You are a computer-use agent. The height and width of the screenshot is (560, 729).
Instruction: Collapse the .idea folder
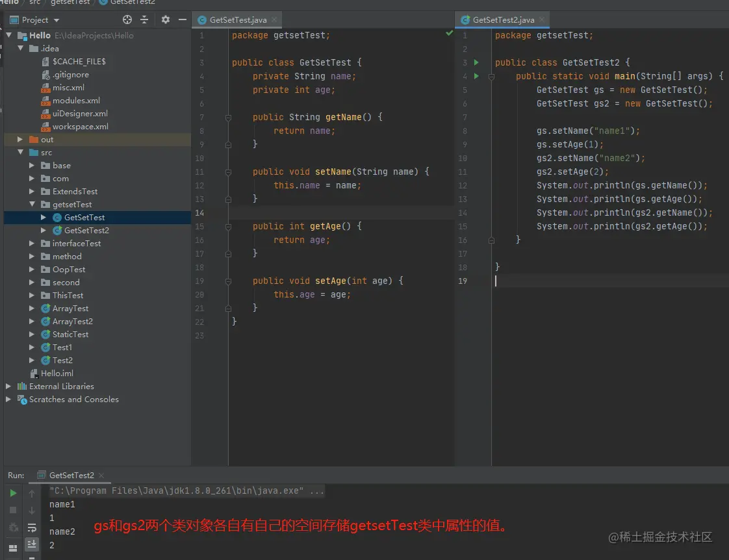pos(20,48)
